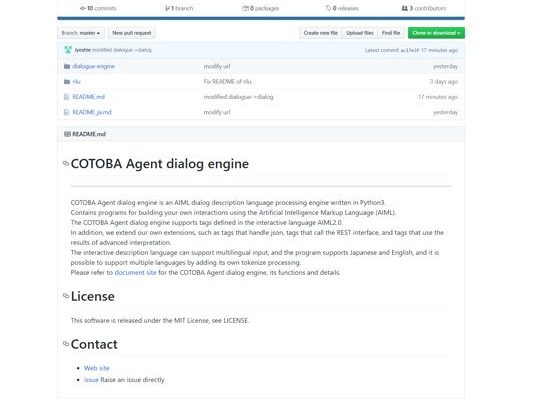This screenshot has height=400, width=536.
Task: Click 'yesterday' timestamp in dialogue-engine row
Action: [x=445, y=66]
